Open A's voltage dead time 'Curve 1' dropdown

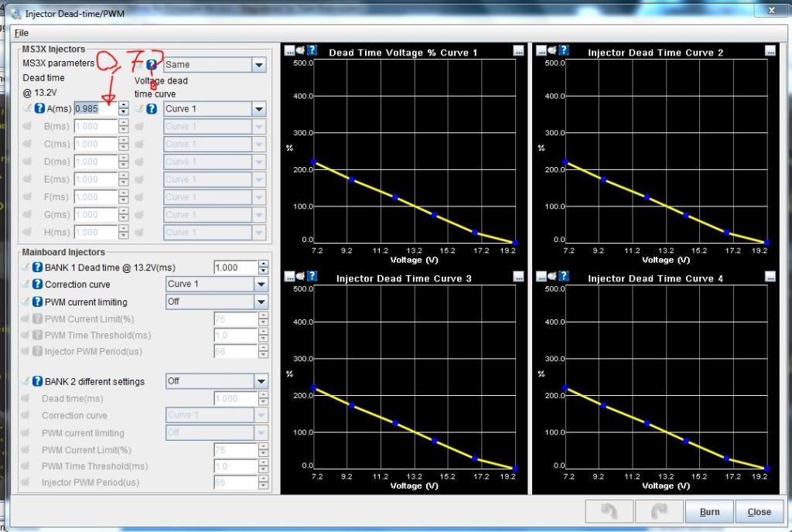coord(215,108)
